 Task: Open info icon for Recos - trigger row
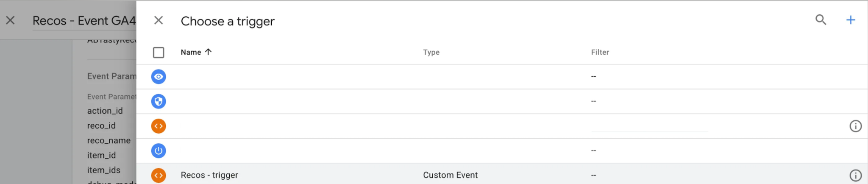tap(855, 175)
